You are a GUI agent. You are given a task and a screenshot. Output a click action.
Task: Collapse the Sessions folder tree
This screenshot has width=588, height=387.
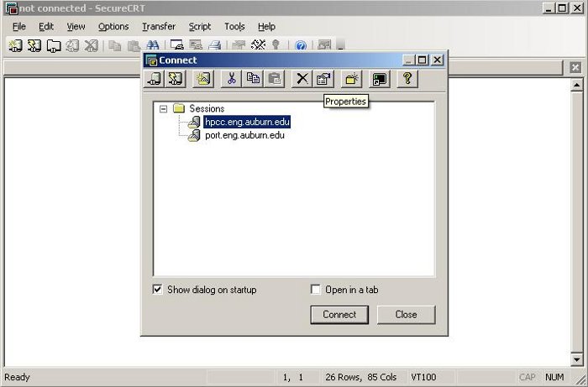click(163, 109)
